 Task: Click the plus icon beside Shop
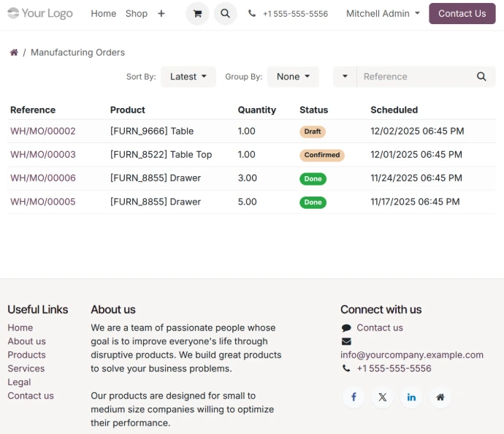click(161, 14)
